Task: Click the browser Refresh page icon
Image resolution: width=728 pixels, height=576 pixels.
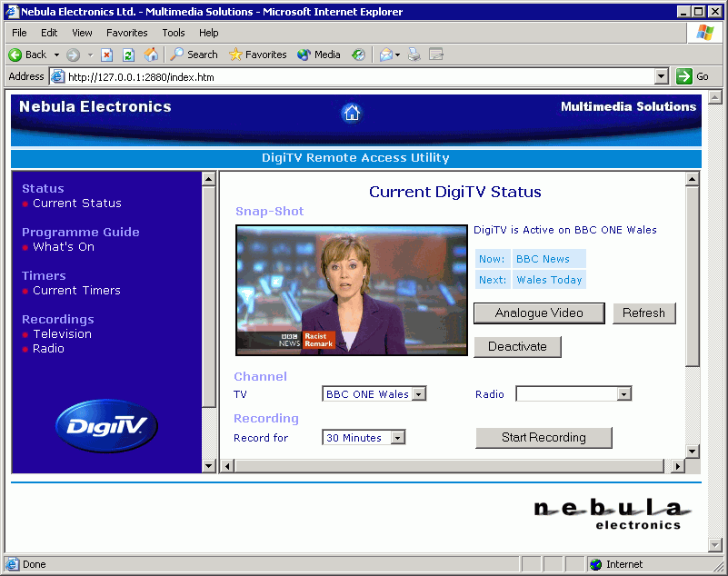Action: pyautogui.click(x=129, y=55)
